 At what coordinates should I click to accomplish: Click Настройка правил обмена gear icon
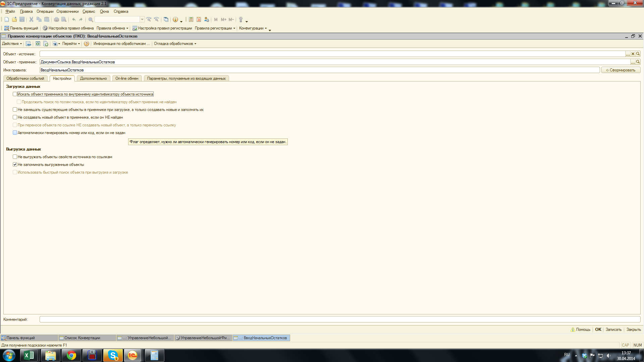(x=45, y=28)
